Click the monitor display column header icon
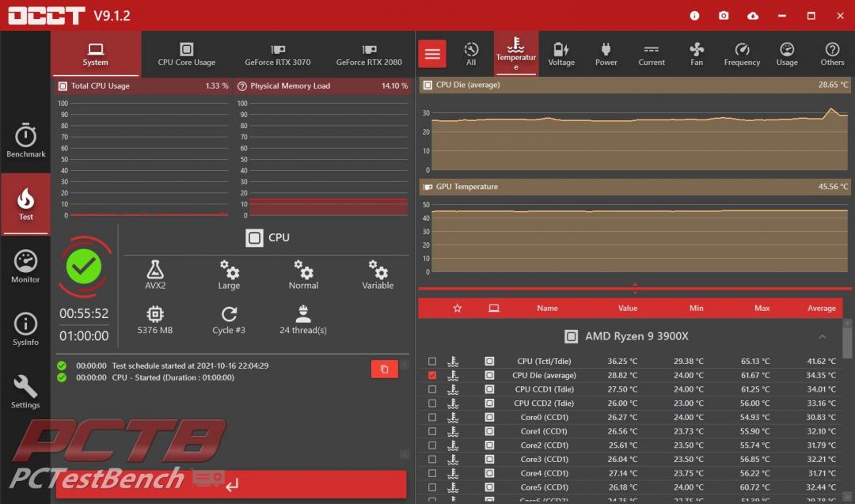This screenshot has width=855, height=504. click(x=493, y=309)
